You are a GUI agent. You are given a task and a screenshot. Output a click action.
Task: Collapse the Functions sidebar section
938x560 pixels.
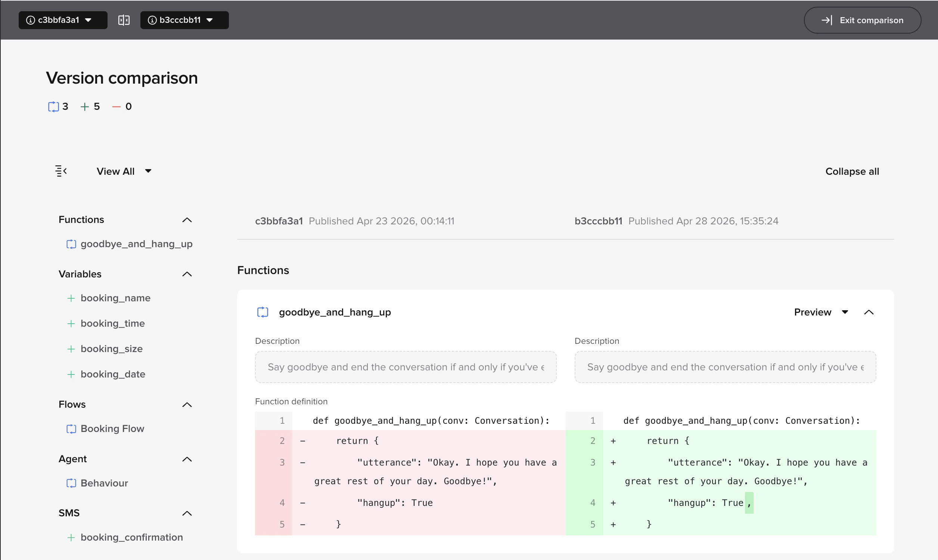point(187,220)
